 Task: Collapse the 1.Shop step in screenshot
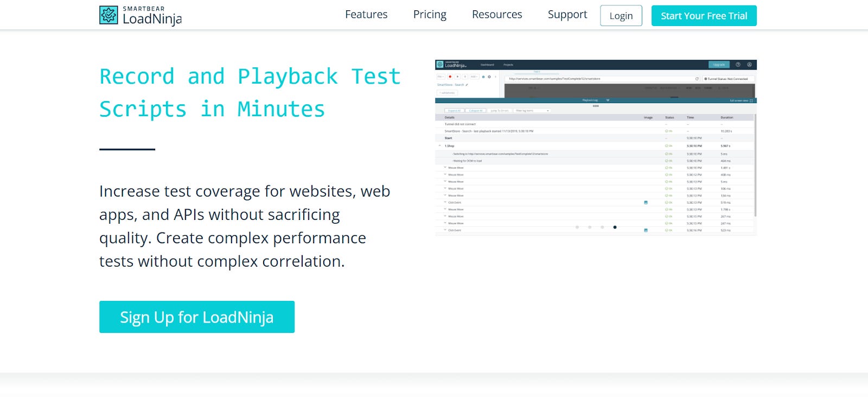pos(440,146)
